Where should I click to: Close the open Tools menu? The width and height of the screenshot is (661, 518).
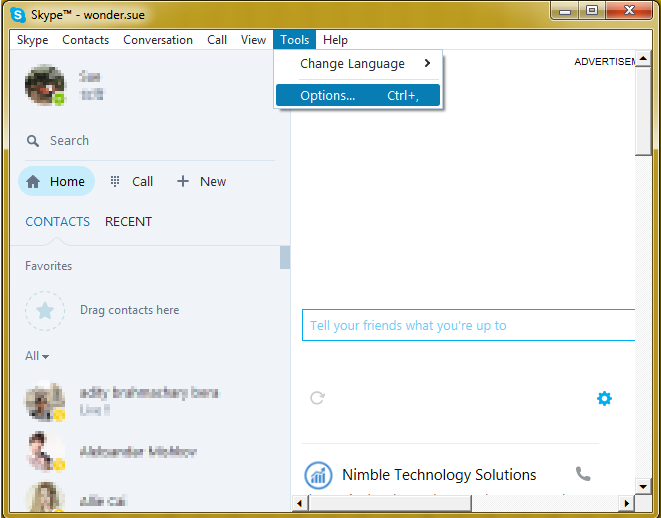coord(295,40)
